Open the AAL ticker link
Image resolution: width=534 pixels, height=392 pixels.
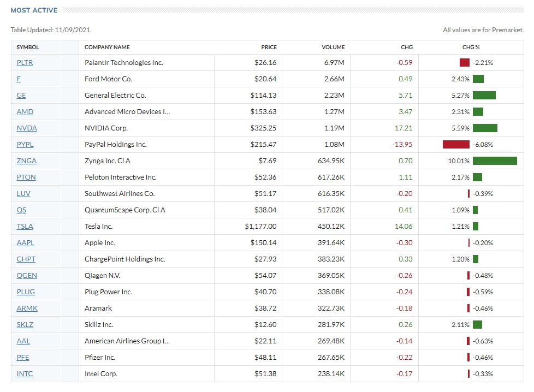click(x=23, y=341)
